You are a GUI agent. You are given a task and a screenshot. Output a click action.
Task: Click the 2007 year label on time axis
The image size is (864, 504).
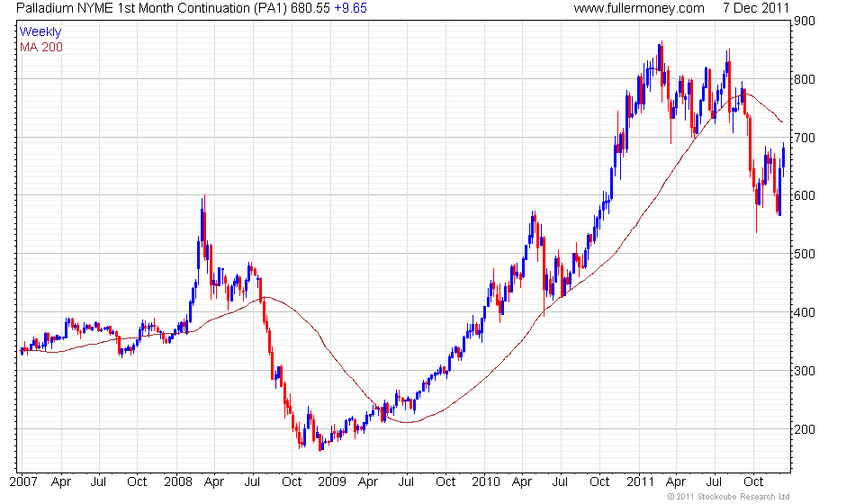tap(23, 482)
